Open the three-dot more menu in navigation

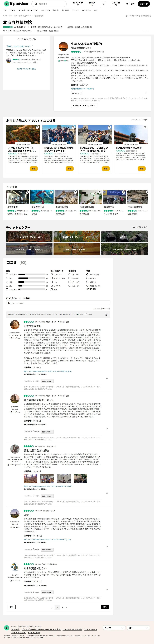point(96,11)
